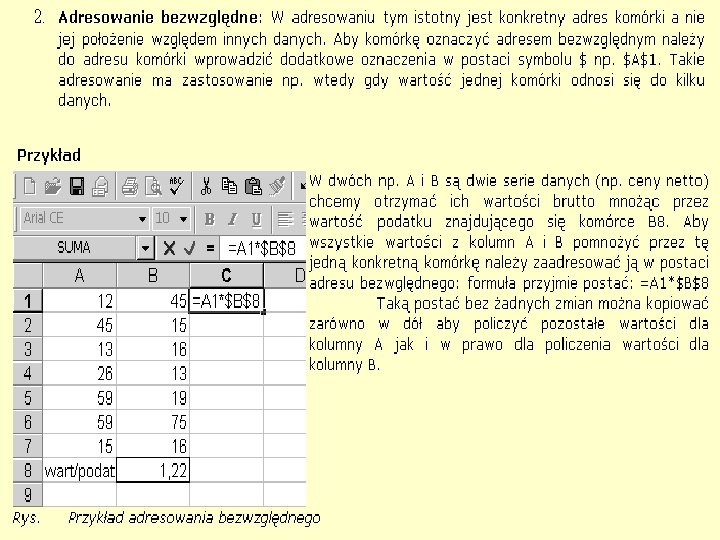Toggle Bold formatting
This screenshot has width=720, height=540.
pyautogui.click(x=209, y=219)
